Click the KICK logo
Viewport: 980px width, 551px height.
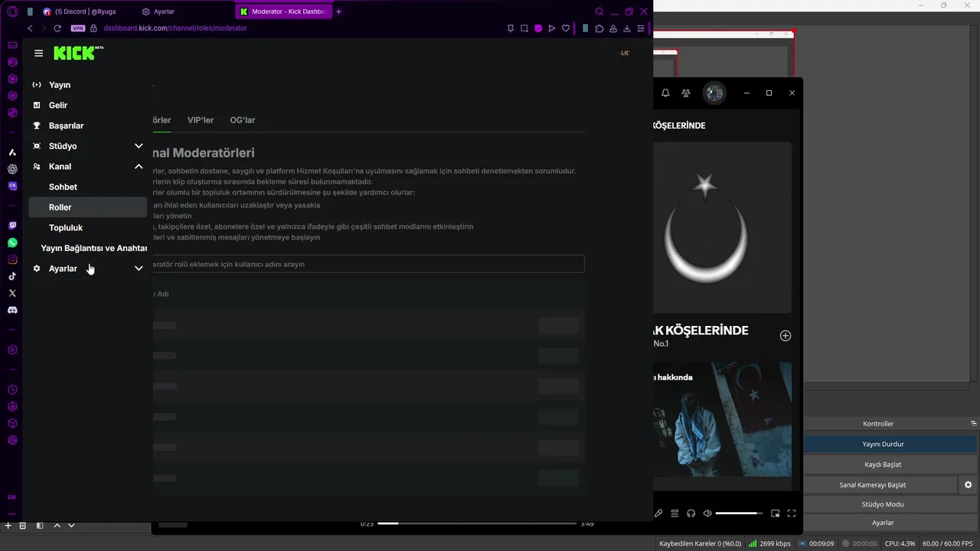pyautogui.click(x=78, y=53)
